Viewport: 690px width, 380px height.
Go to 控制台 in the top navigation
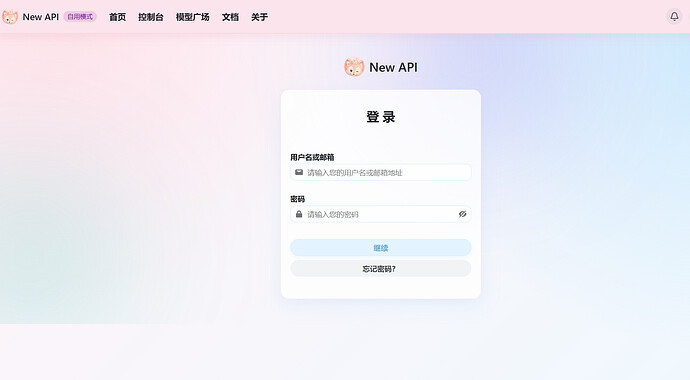(x=151, y=17)
